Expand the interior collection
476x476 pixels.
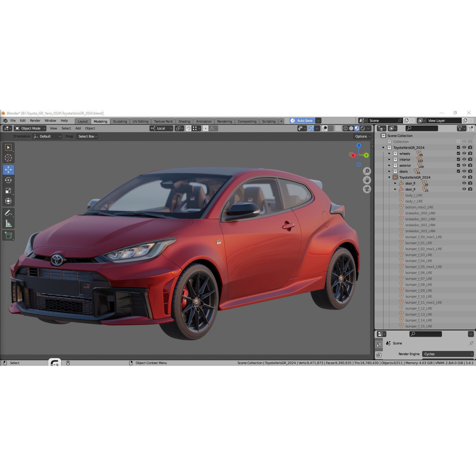(x=389, y=160)
